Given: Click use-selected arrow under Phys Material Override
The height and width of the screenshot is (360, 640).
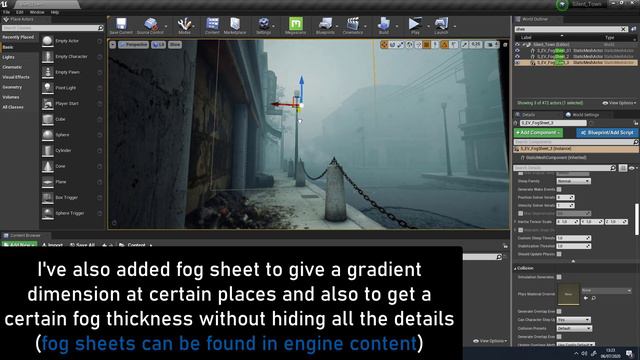Looking at the screenshot, I should click(586, 298).
